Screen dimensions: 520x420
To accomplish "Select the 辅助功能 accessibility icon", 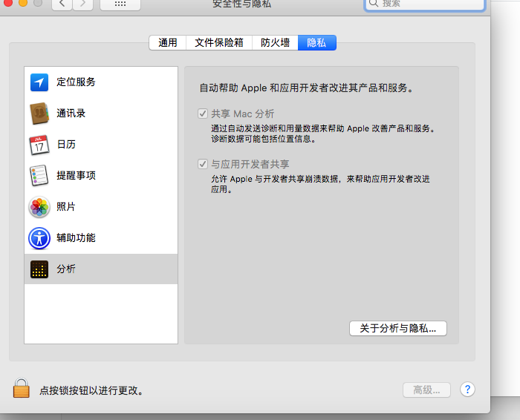I will pyautogui.click(x=39, y=238).
